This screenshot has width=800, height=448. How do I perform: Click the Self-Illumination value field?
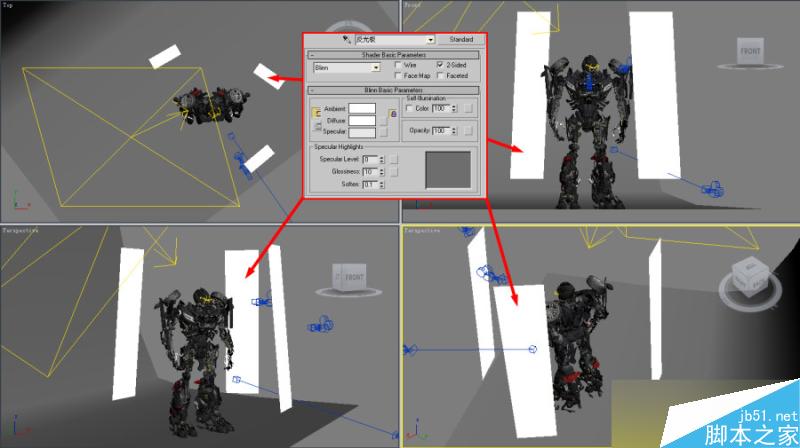(x=441, y=108)
